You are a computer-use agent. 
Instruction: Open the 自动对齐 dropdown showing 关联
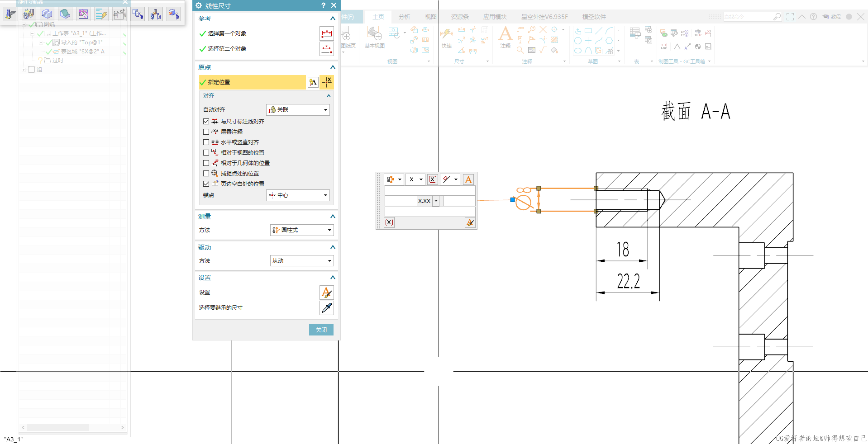coord(298,110)
